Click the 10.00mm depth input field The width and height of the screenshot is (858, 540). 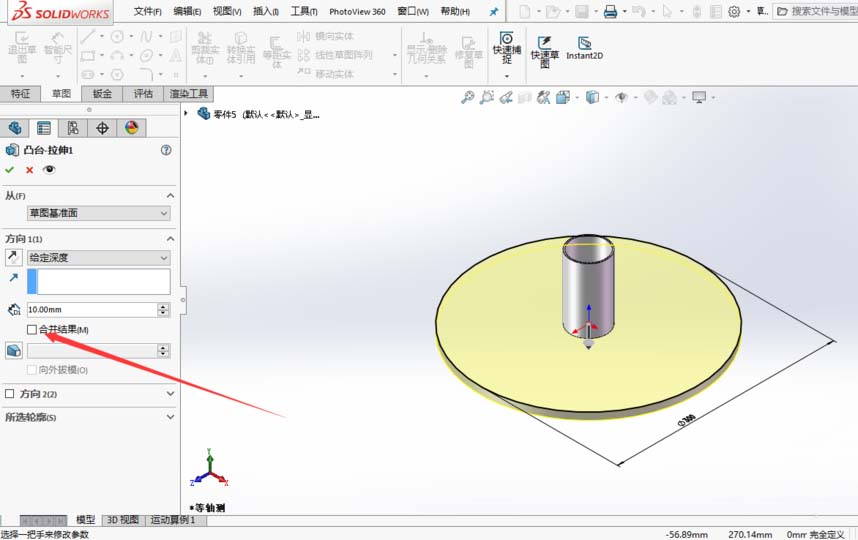tap(92, 310)
